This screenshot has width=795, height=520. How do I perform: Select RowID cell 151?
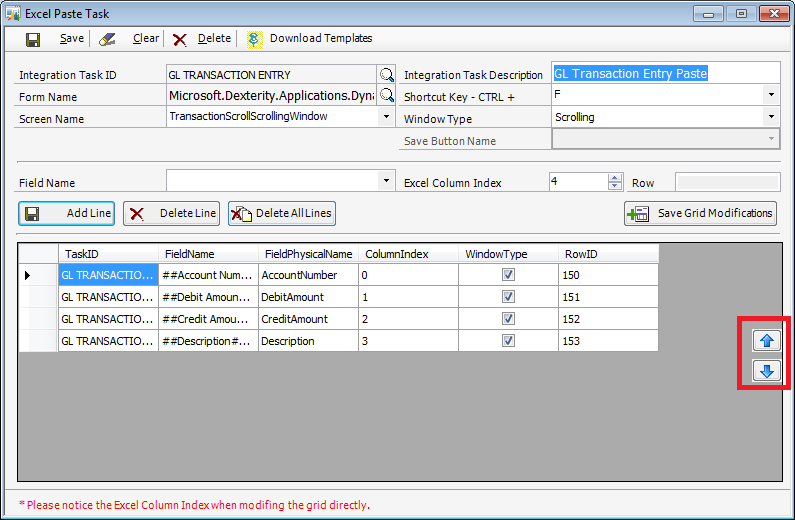[x=608, y=297]
